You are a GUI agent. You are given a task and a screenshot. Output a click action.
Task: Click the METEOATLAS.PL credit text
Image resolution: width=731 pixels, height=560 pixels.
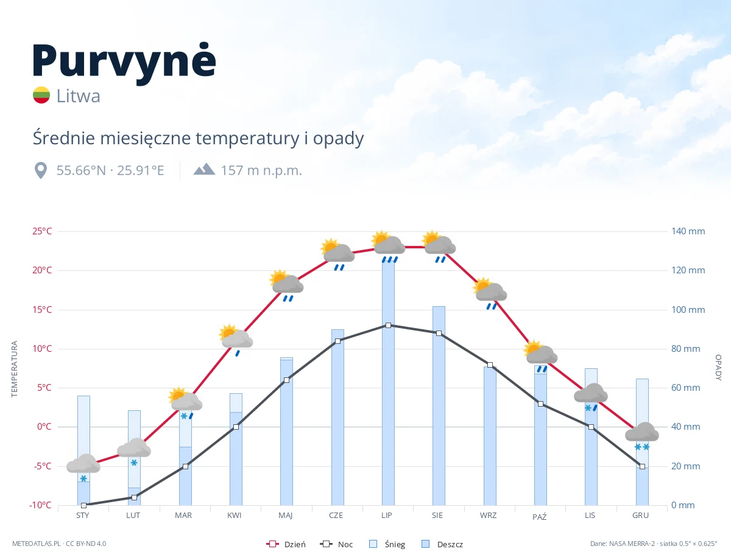tap(59, 544)
